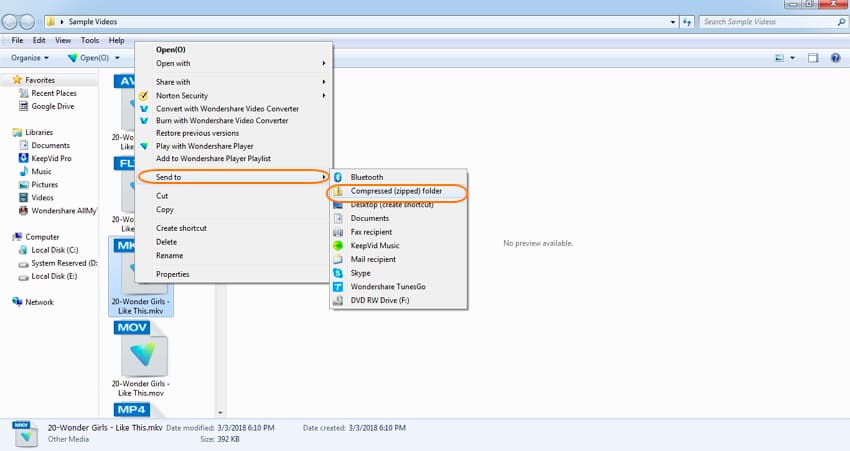
Task: Click the Documents icon in Send to submenu
Action: click(x=338, y=218)
